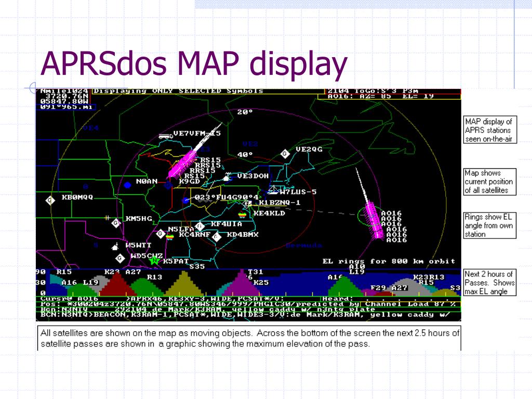532x399 pixels.
Task: Click the rainbow apple icon near KE4KLD
Action: [242, 215]
